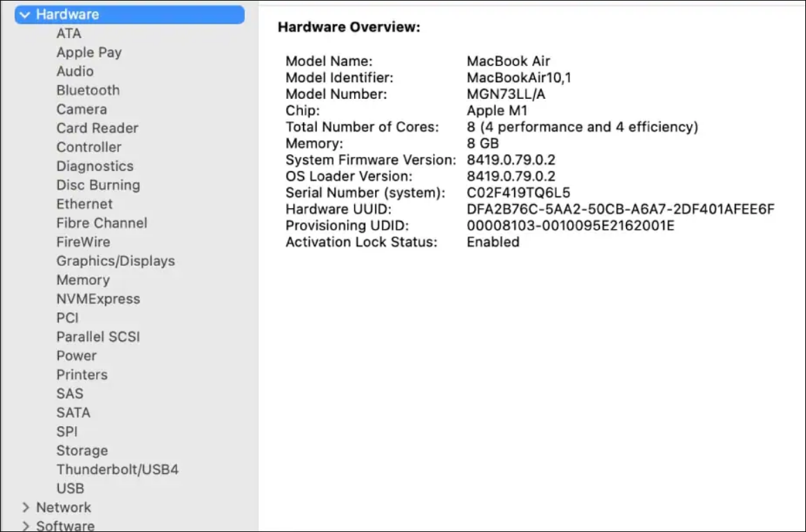Click the Hardware UUID value
The image size is (806, 532).
[x=621, y=209]
